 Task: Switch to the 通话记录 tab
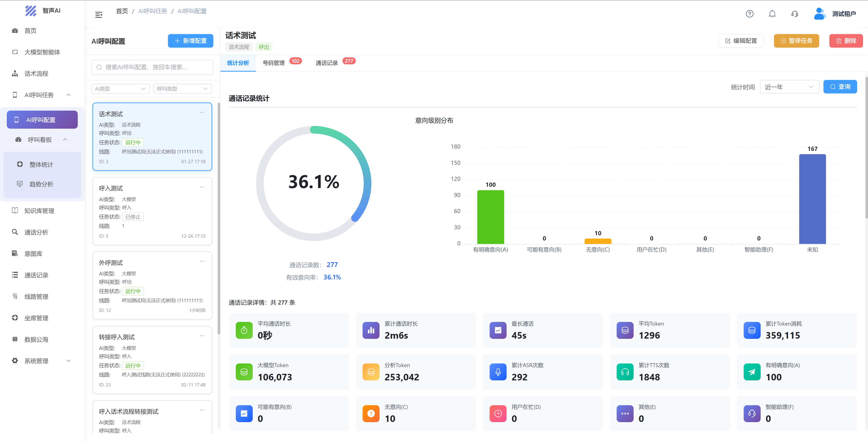[326, 63]
